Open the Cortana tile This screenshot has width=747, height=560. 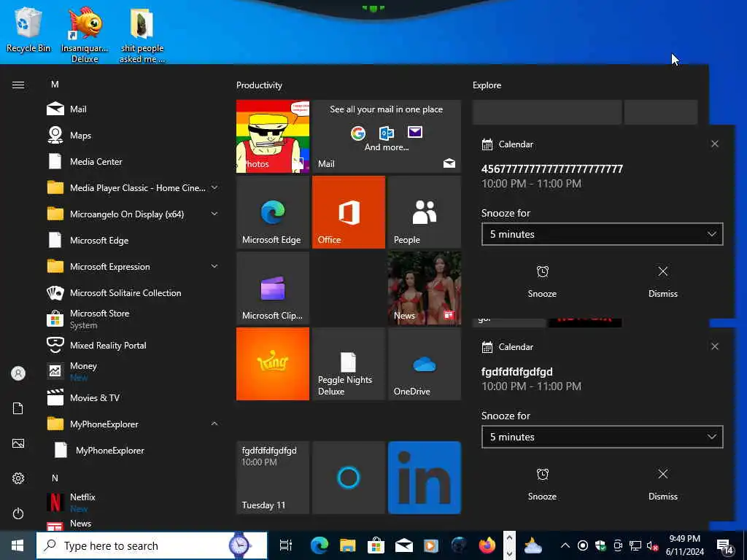point(348,478)
